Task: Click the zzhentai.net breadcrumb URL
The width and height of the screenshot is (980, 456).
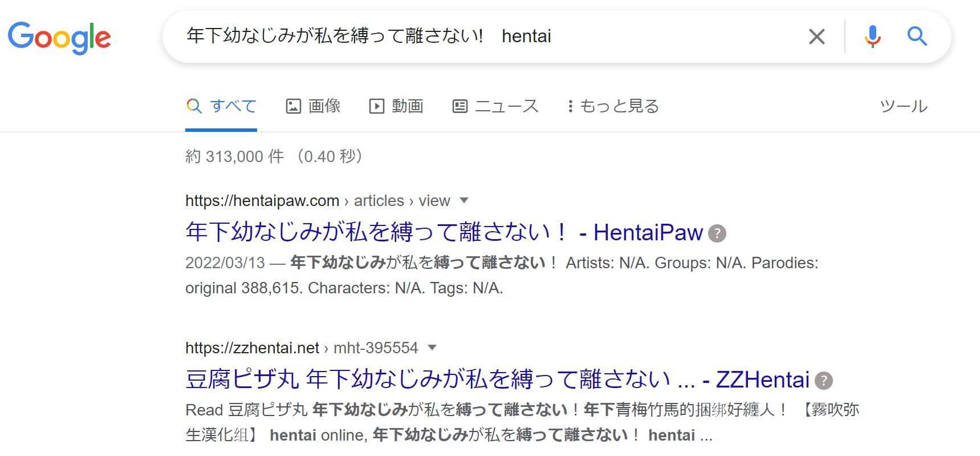Action: tap(302, 348)
